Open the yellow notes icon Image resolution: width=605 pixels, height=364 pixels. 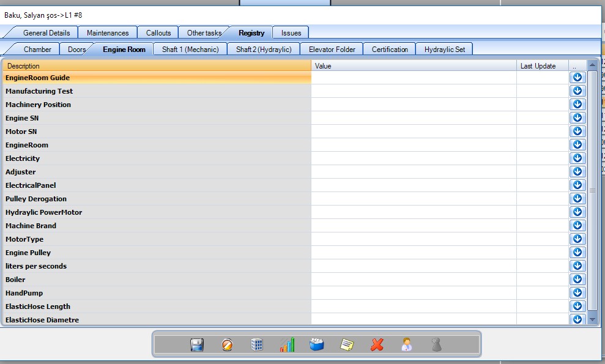(347, 345)
